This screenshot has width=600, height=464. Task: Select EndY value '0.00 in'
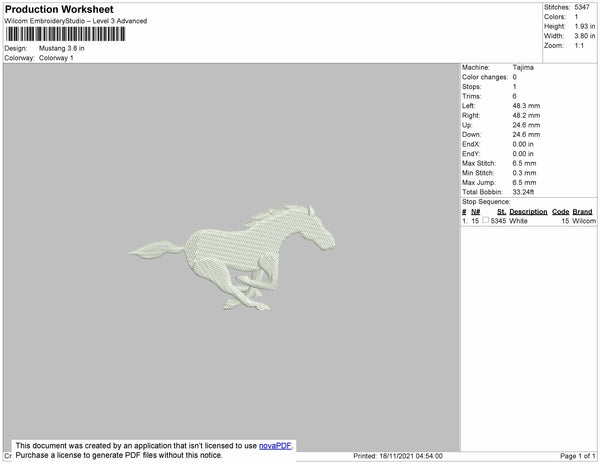pyautogui.click(x=523, y=154)
